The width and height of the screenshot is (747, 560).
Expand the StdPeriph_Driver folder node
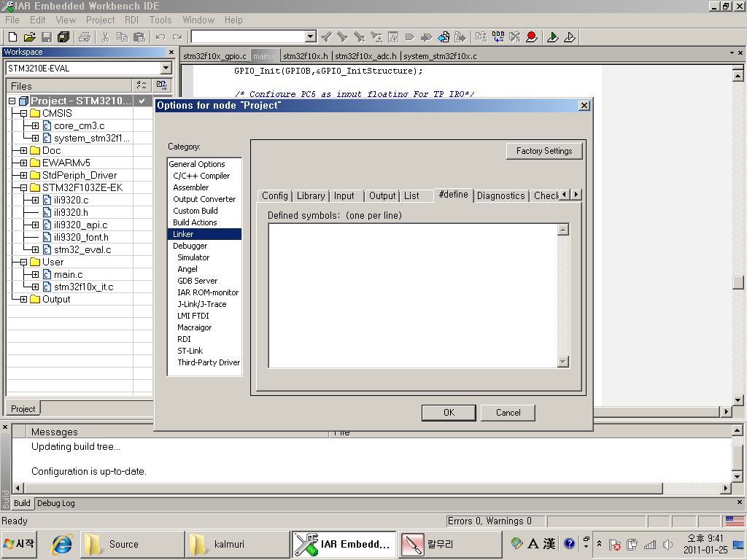click(23, 175)
